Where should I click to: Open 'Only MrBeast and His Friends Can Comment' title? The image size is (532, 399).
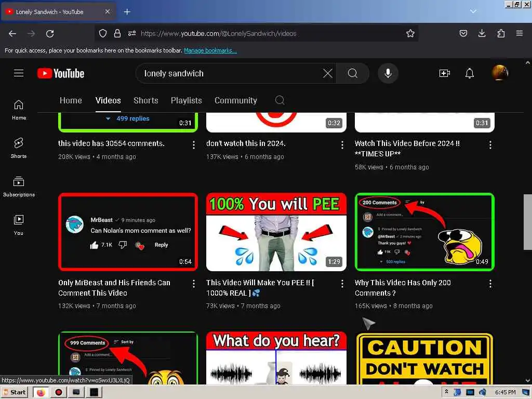click(114, 288)
